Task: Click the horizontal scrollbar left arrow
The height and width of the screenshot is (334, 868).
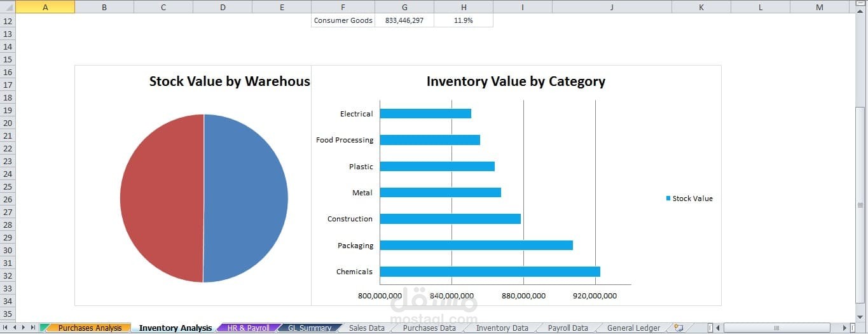Action: point(719,328)
